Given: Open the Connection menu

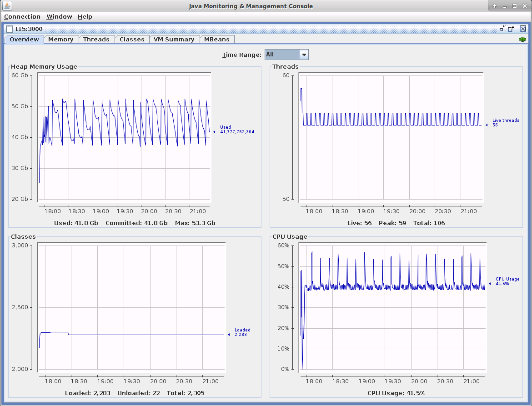Looking at the screenshot, I should coord(22,17).
